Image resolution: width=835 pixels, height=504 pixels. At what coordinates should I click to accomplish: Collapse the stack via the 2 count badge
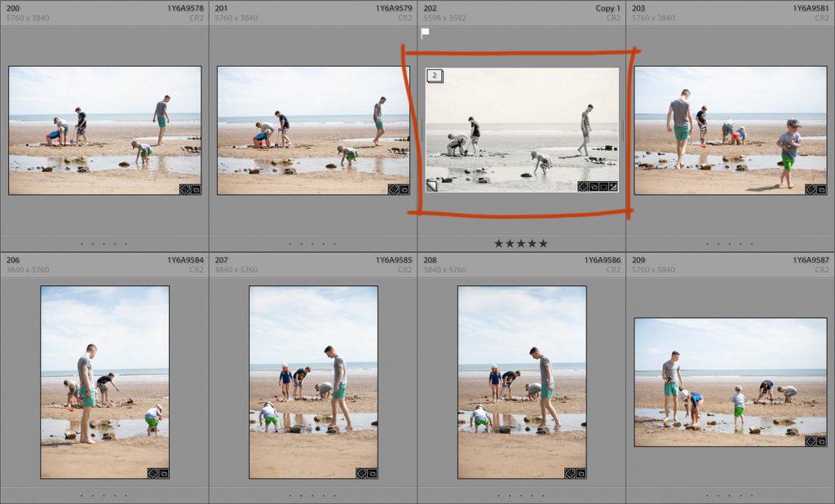435,76
